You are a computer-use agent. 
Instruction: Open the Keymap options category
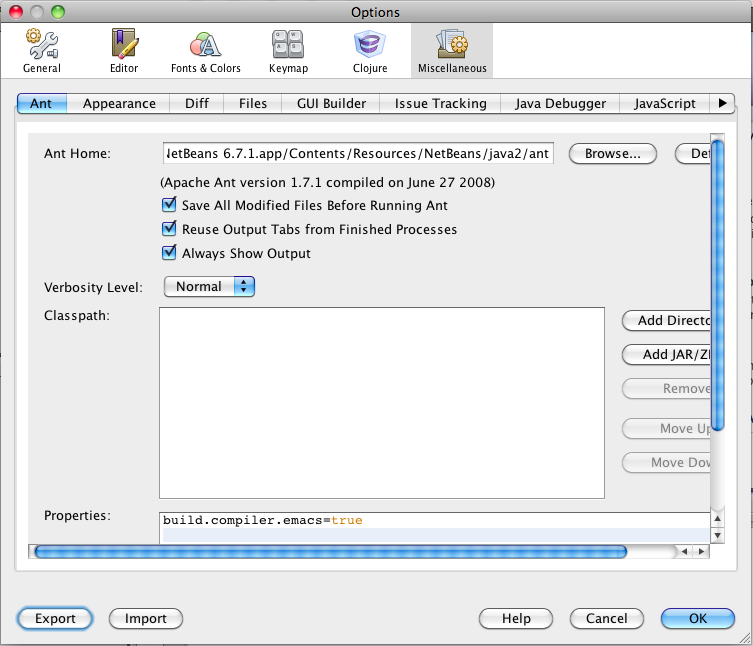[x=288, y=51]
